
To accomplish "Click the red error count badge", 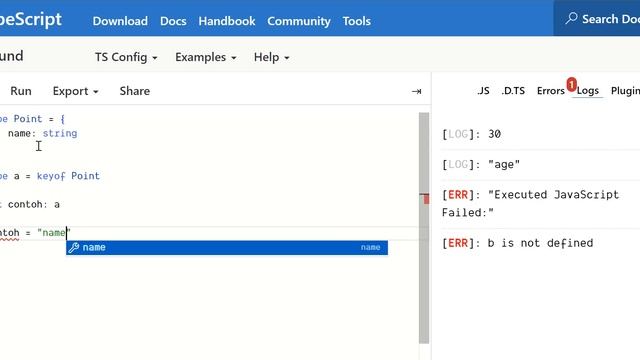I will tap(571, 84).
